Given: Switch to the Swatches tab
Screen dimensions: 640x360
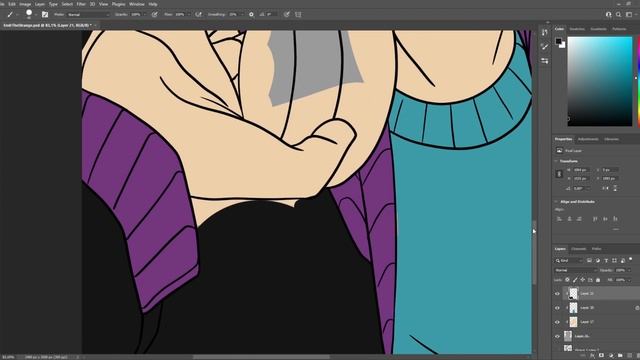Looking at the screenshot, I should [x=577, y=29].
